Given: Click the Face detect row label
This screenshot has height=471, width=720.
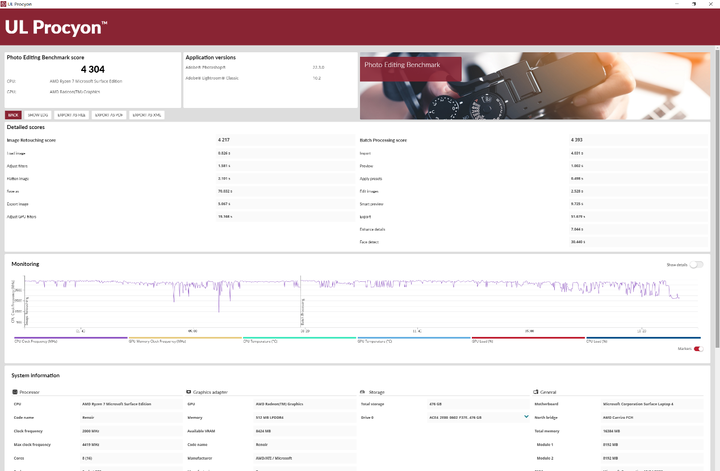Looking at the screenshot, I should pyautogui.click(x=369, y=242).
